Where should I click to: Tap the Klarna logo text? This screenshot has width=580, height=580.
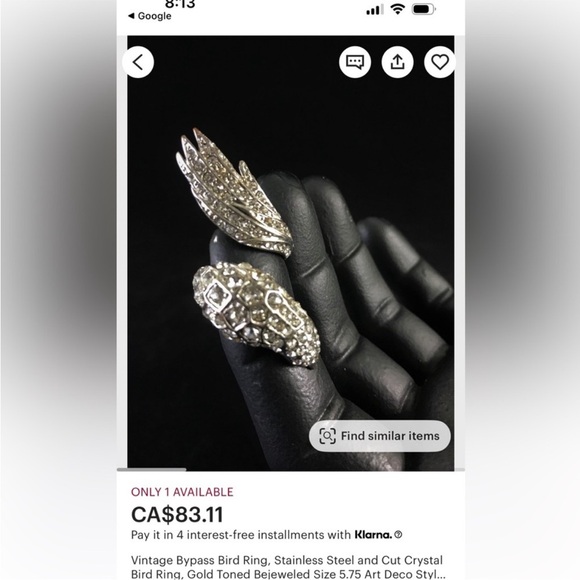point(373,535)
